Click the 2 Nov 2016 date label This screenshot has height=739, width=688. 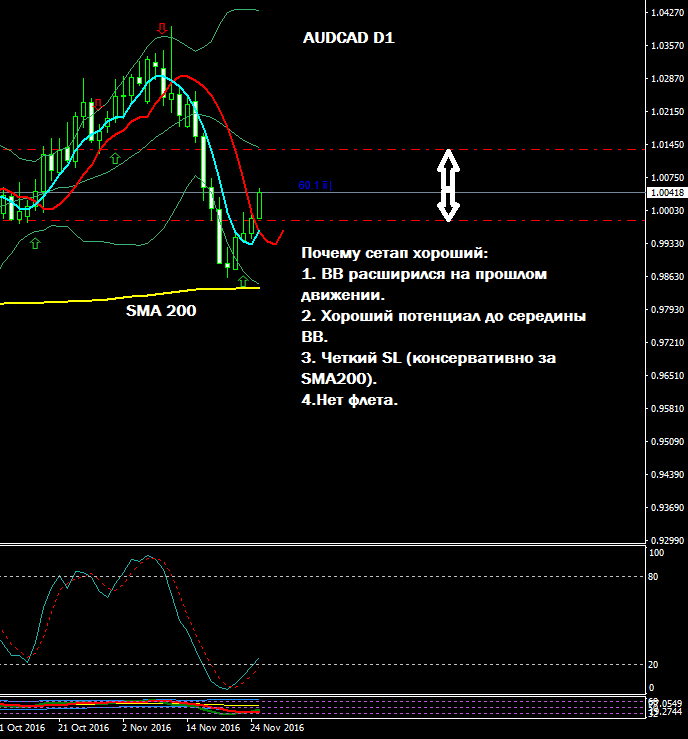pos(147,728)
